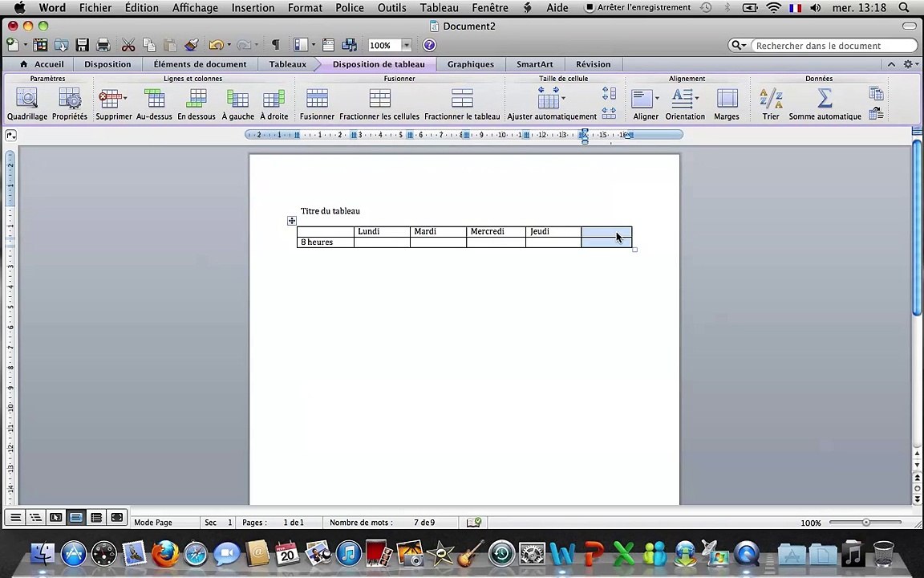Viewport: 924px width, 578px height.
Task: Open the Orientation dropdown
Action: (696, 98)
